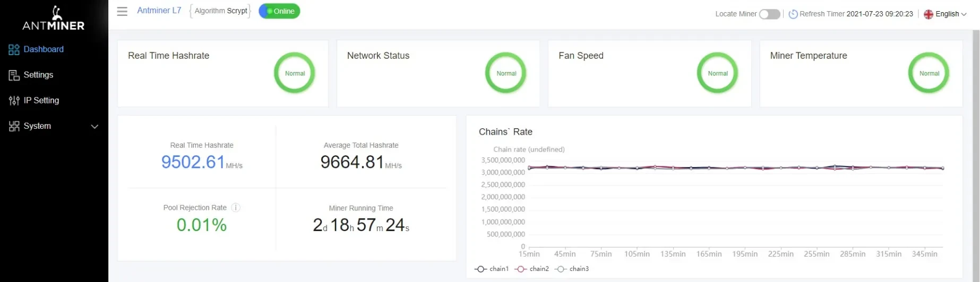980x282 pixels.
Task: Click the Dashboard sidebar icon
Action: coord(14,50)
